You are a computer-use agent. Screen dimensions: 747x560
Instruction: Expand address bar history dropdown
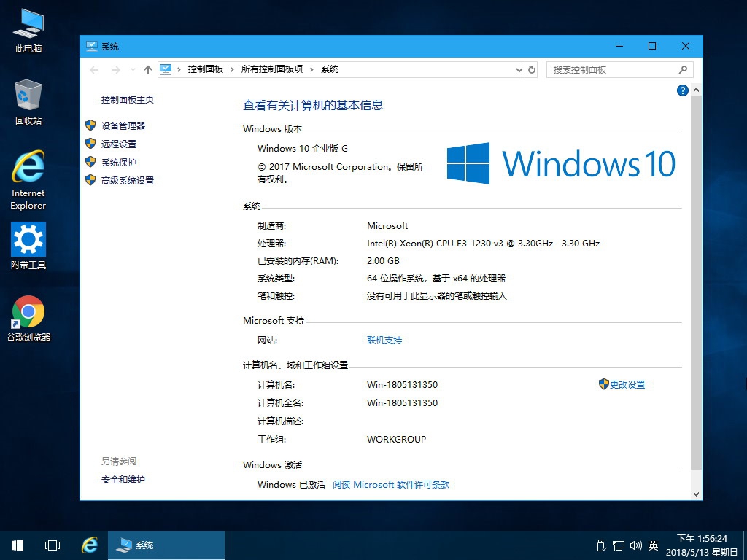(519, 69)
